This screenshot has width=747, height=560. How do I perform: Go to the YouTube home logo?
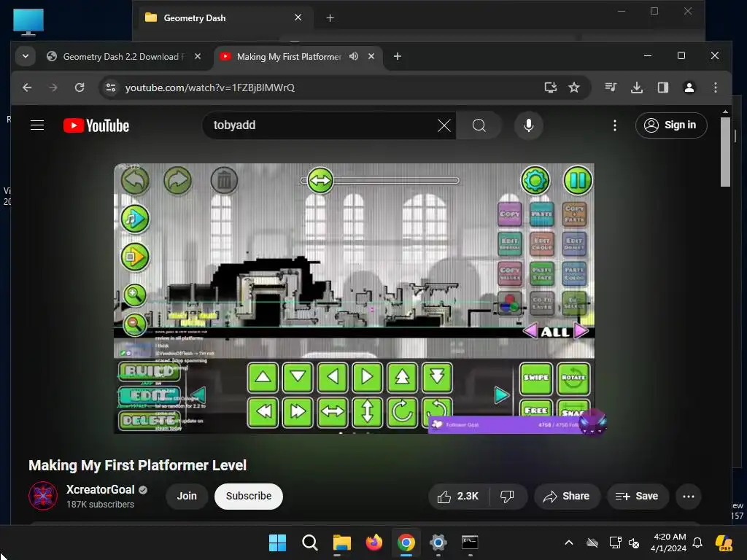click(96, 125)
